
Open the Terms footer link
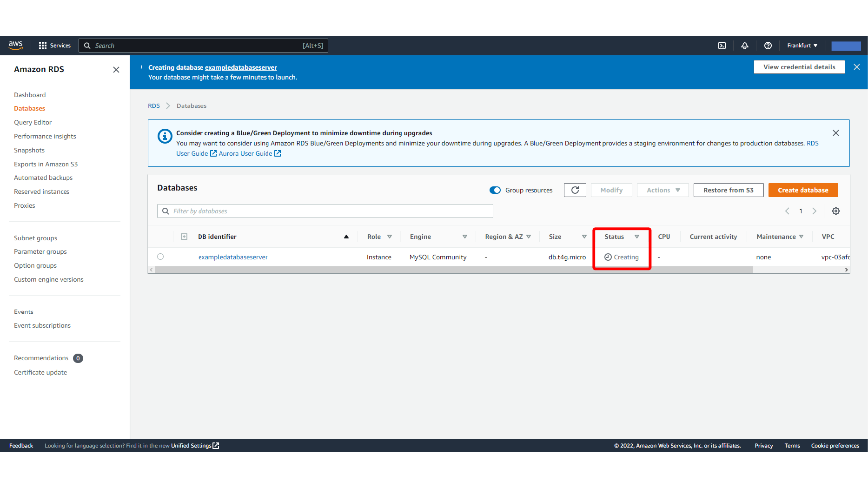click(x=792, y=446)
